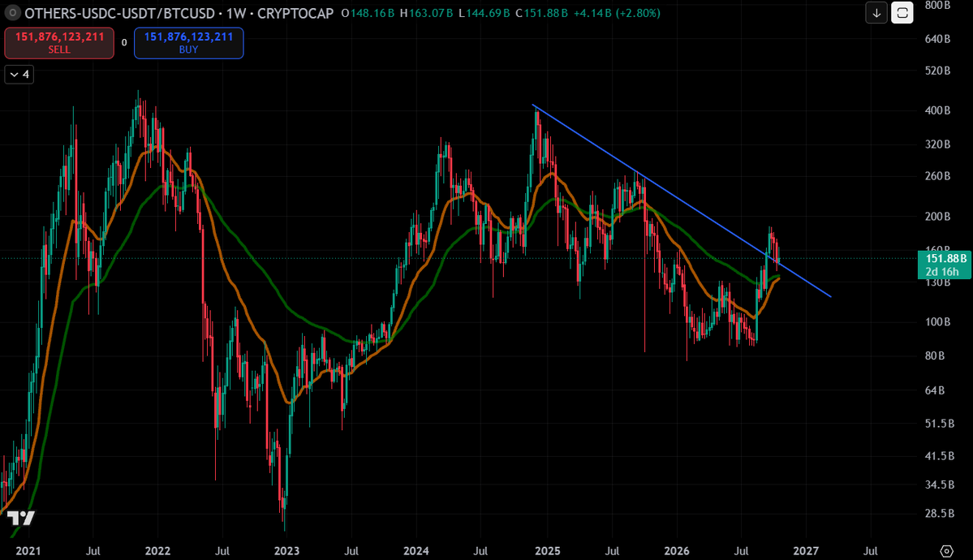Click the 320 B price axis label
The width and height of the screenshot is (973, 560).
tap(937, 144)
